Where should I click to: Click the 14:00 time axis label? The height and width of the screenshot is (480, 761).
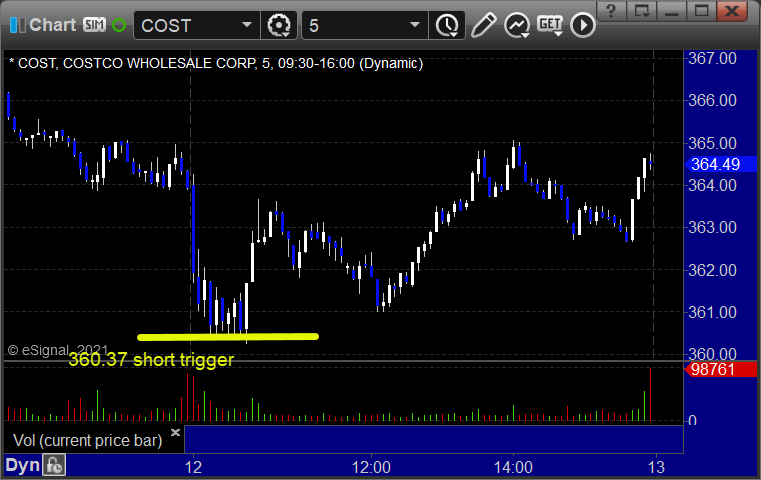[x=513, y=467]
